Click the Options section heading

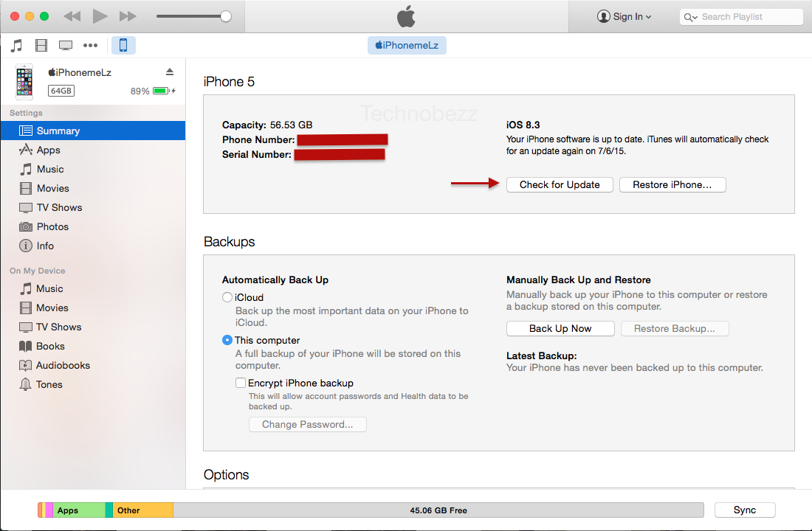click(227, 475)
